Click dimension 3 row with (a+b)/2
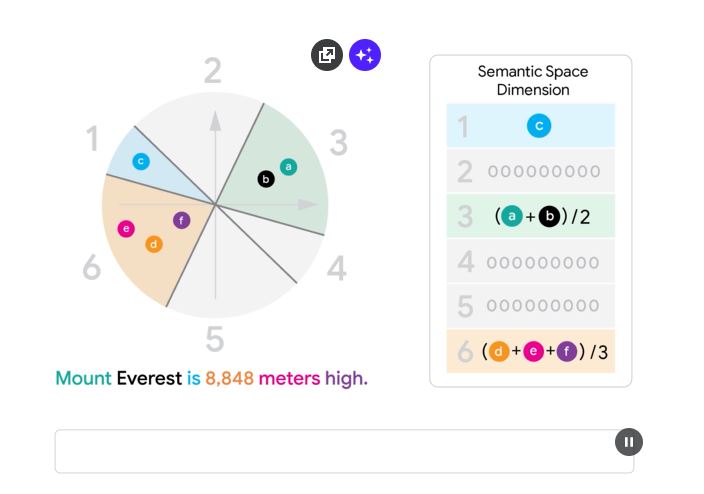This screenshot has width=704, height=494. (x=531, y=216)
